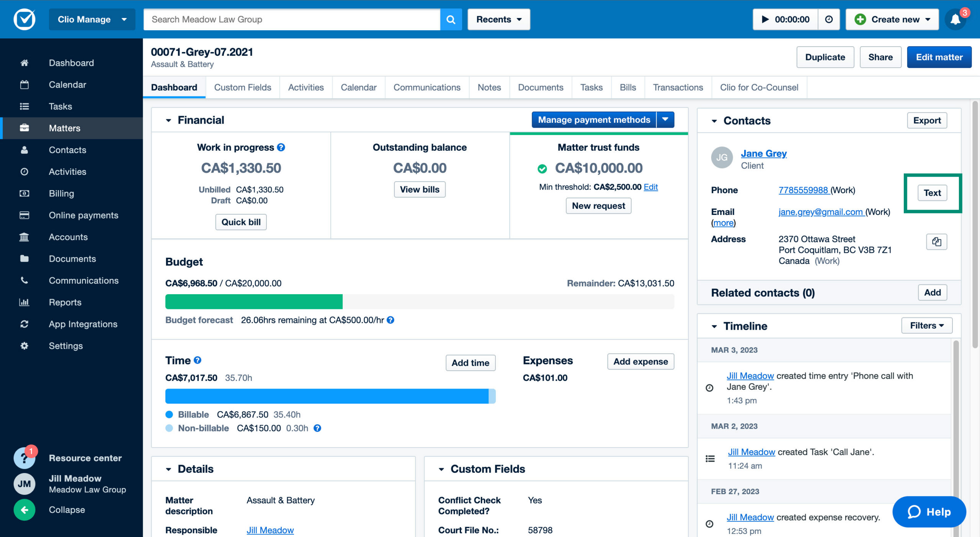Click the Documents folder icon in sidebar
Screen dimensions: 980x537
24,259
